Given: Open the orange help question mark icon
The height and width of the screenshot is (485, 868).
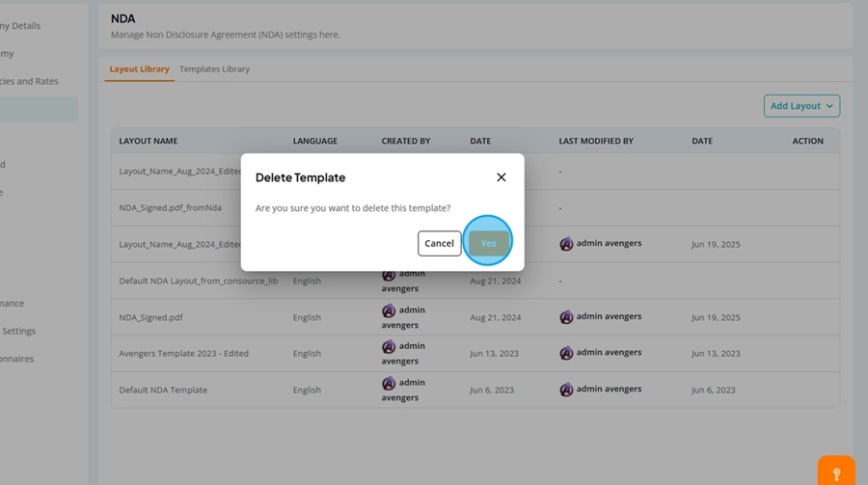Looking at the screenshot, I should click(836, 472).
